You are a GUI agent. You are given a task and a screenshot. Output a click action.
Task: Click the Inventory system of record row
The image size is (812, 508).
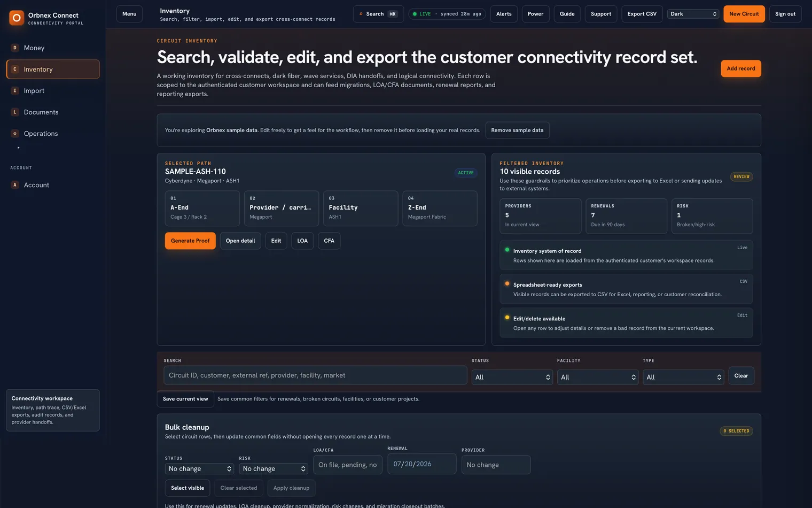pyautogui.click(x=626, y=255)
